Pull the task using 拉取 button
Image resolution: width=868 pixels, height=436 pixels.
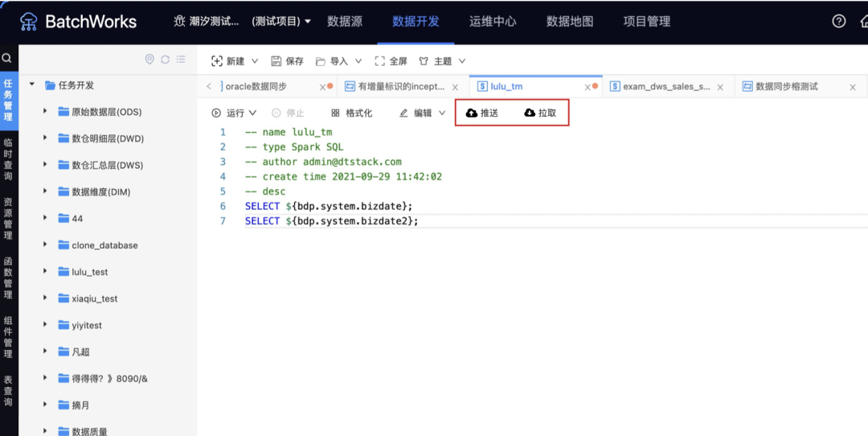(x=540, y=113)
